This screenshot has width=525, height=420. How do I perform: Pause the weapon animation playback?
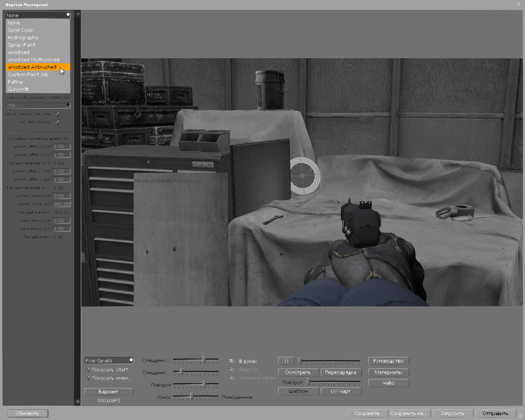coord(286,361)
